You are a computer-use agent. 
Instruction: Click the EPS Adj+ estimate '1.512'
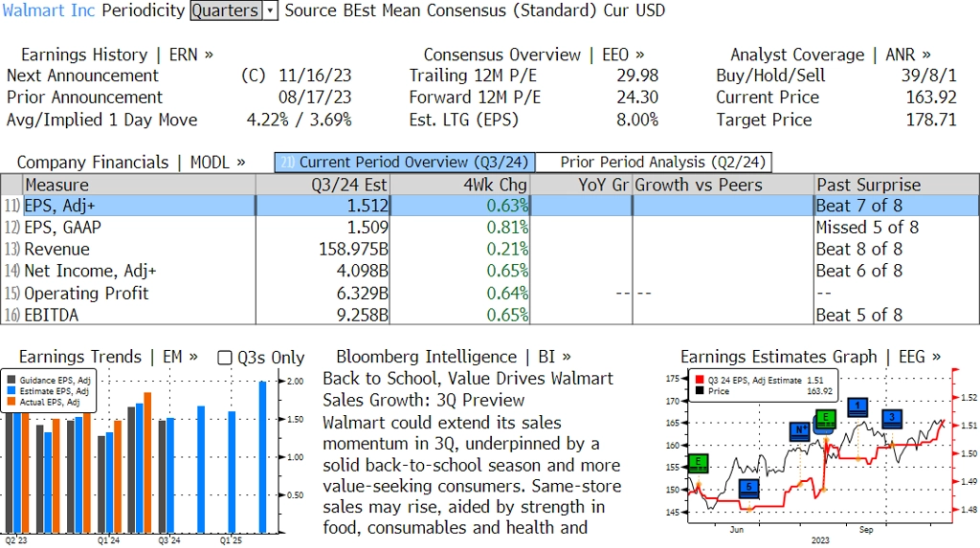pyautogui.click(x=367, y=206)
